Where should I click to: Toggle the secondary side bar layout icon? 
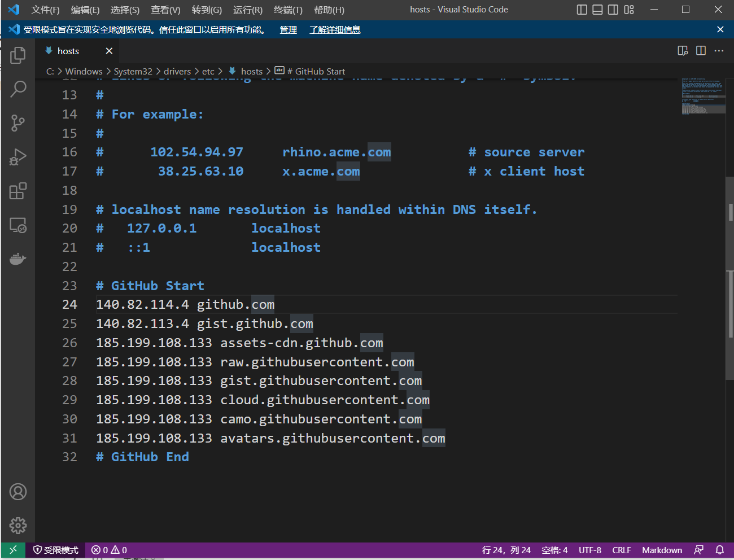tap(613, 10)
